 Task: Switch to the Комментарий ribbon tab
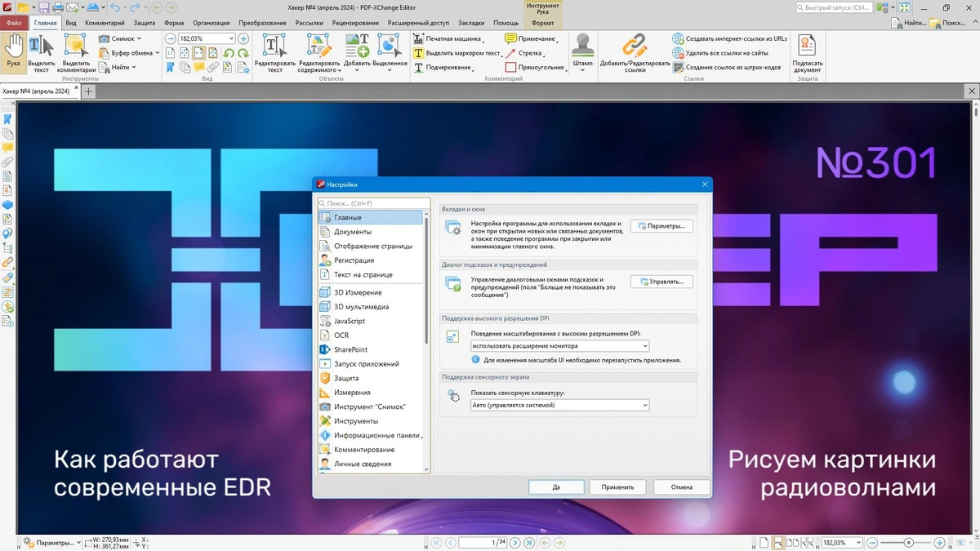105,23
